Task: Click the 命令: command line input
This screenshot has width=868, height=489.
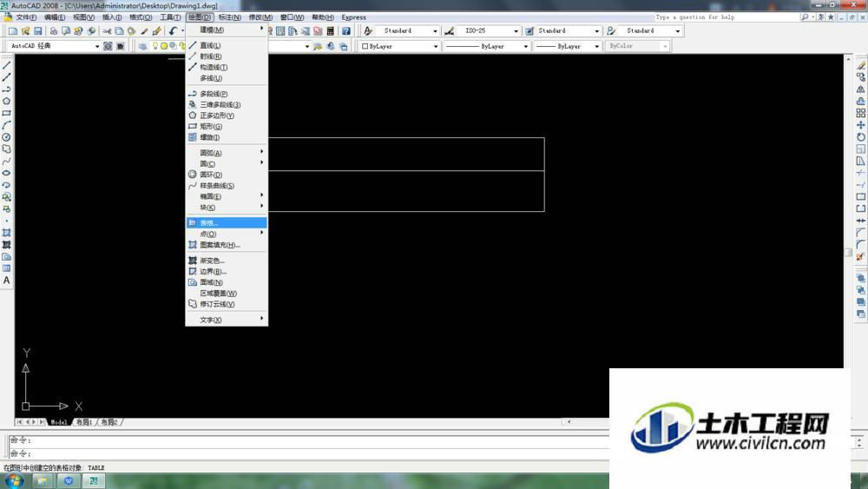Action: 310,453
